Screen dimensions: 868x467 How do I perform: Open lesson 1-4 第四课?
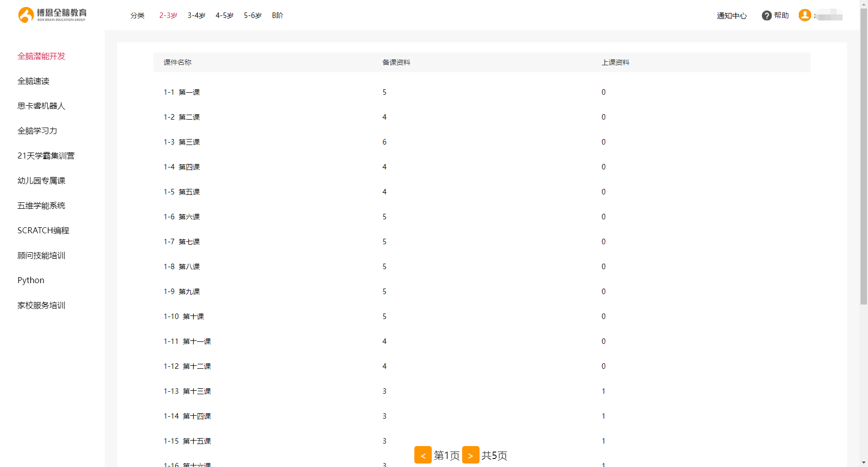click(182, 167)
